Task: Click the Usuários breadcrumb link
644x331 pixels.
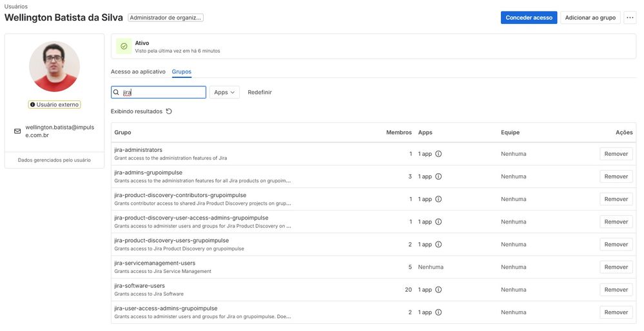Action: (x=16, y=6)
